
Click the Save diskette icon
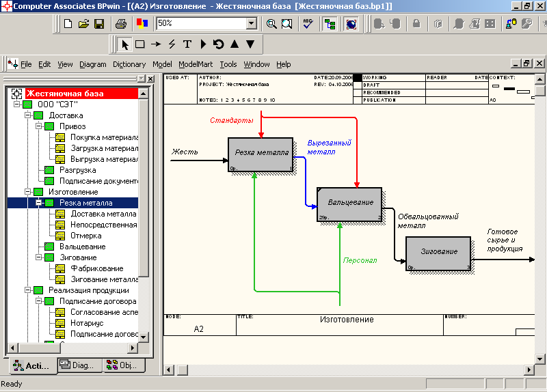[99, 24]
